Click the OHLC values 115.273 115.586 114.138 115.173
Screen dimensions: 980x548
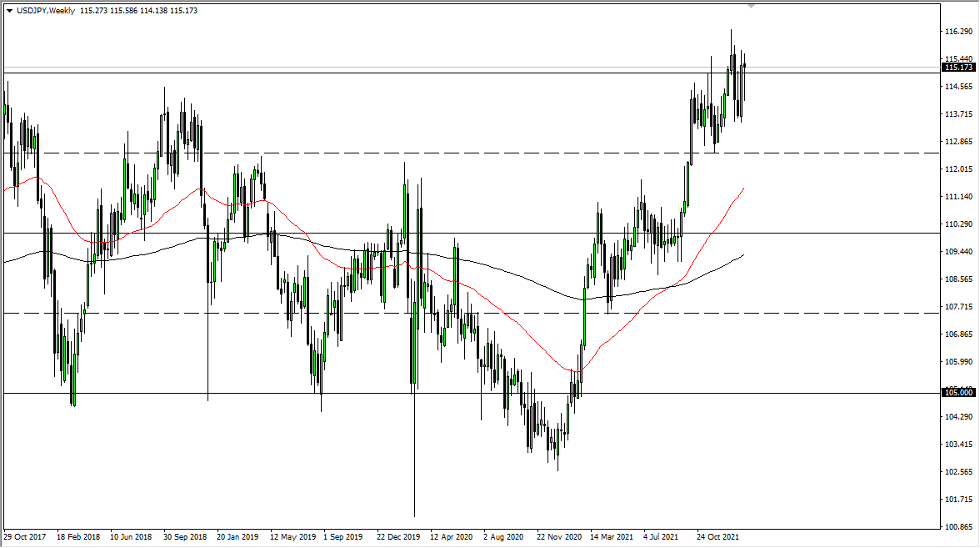click(x=138, y=11)
